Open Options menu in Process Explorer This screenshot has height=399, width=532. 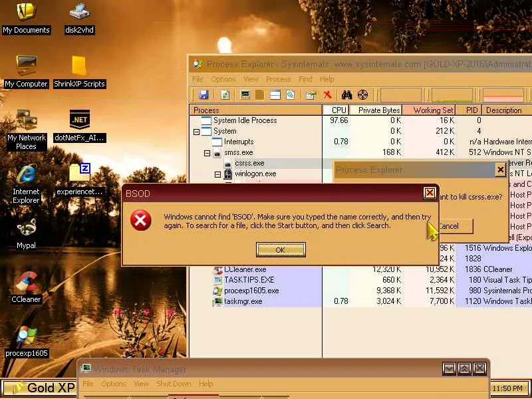[x=223, y=79]
